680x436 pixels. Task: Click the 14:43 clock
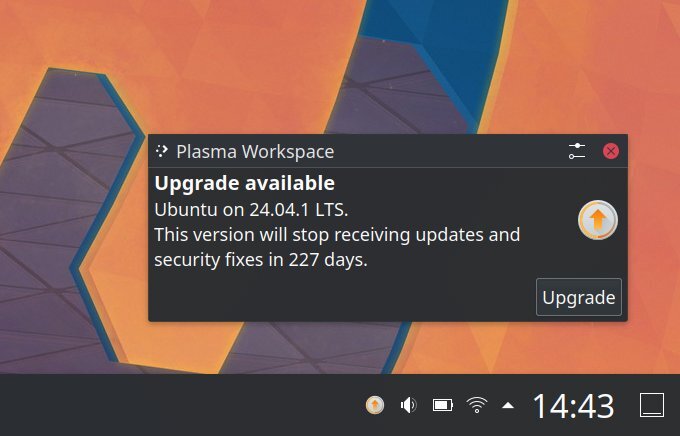coord(573,406)
